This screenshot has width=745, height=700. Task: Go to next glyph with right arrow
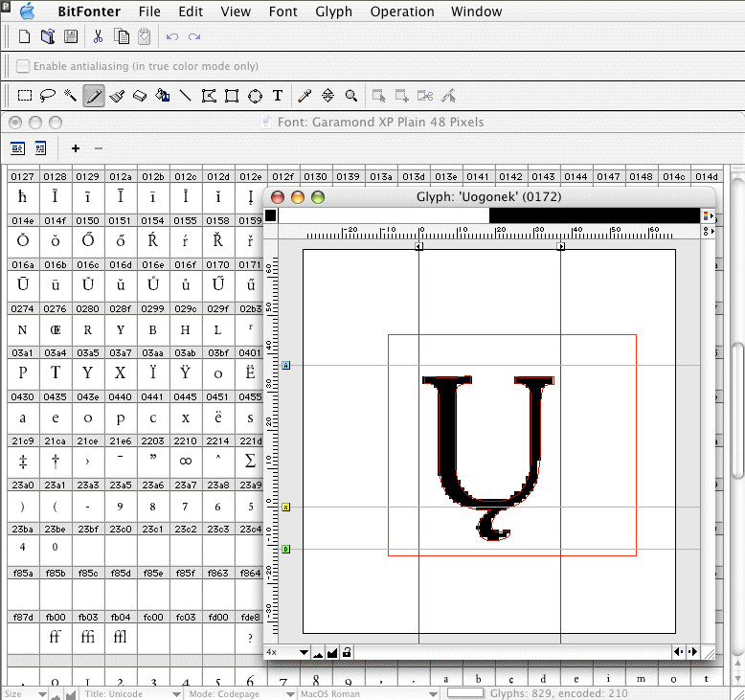(692, 652)
